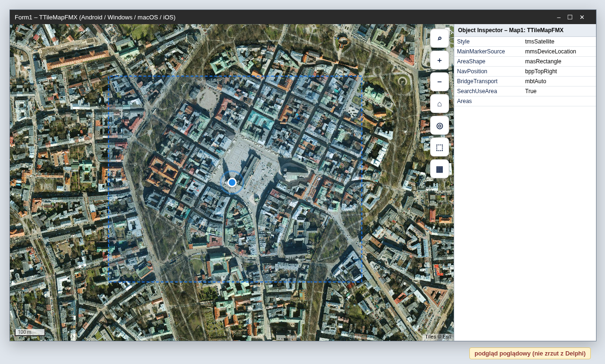Close the Form1 window
605x364 pixels.
(582, 17)
